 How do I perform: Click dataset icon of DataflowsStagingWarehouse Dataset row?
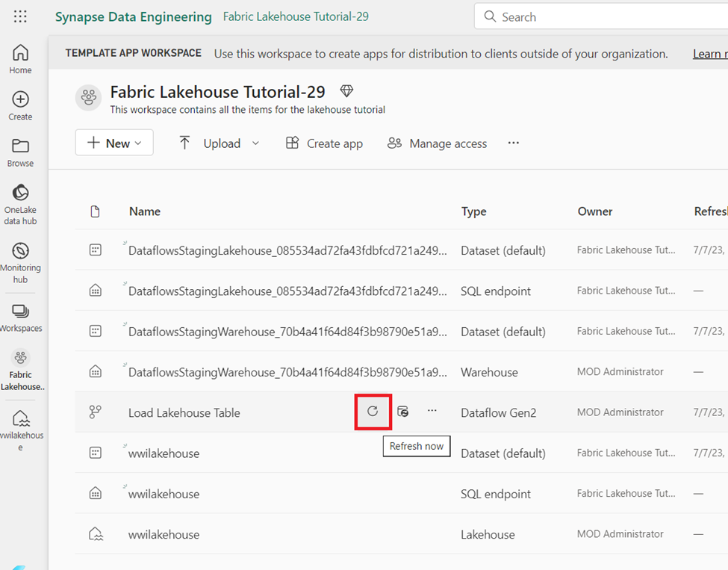pyautogui.click(x=95, y=331)
